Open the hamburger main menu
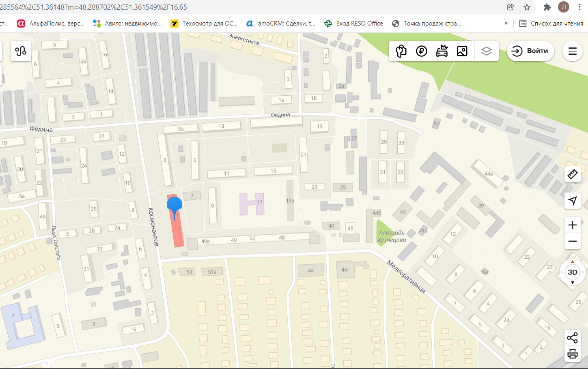 pyautogui.click(x=573, y=51)
